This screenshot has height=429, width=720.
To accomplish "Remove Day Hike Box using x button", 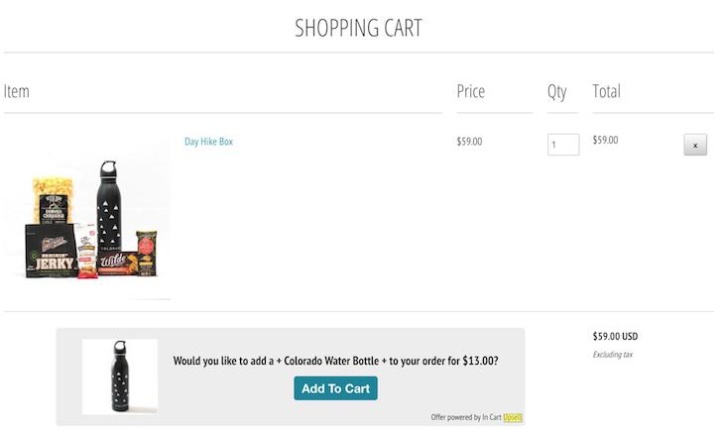I will [695, 146].
